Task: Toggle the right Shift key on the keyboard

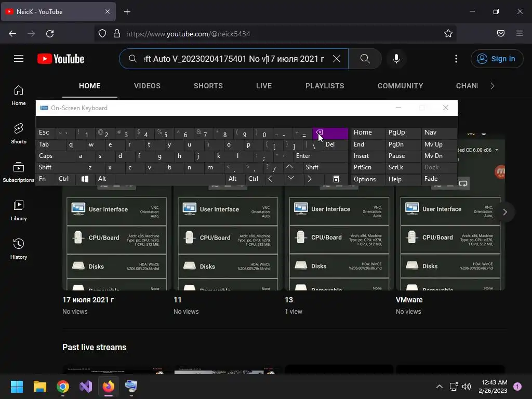Action: point(325,167)
